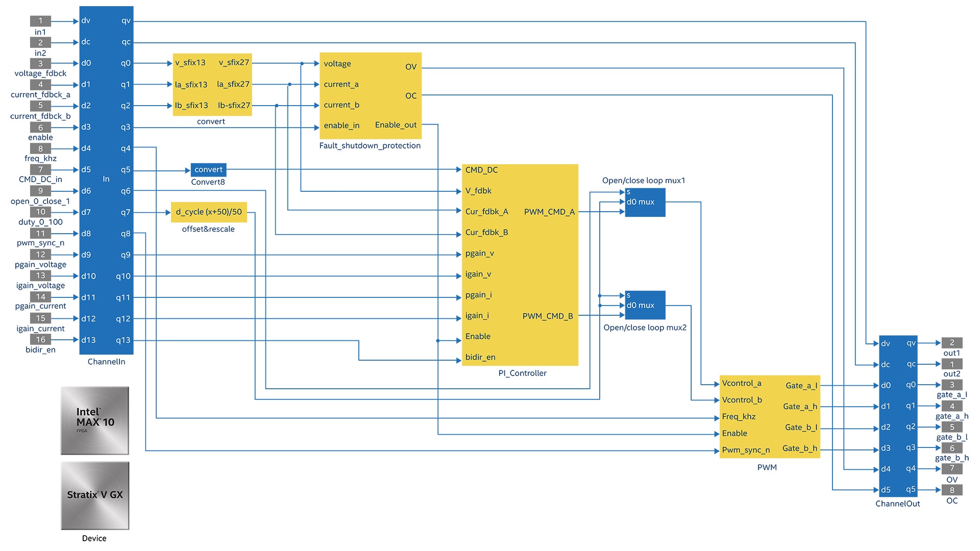
Task: Click the OC output port 8
Action: pyautogui.click(x=952, y=490)
